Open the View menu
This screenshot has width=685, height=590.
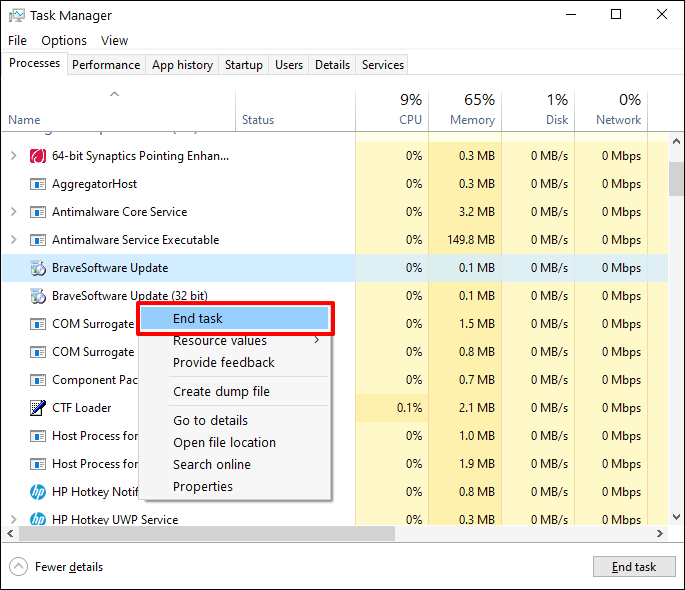click(x=114, y=41)
